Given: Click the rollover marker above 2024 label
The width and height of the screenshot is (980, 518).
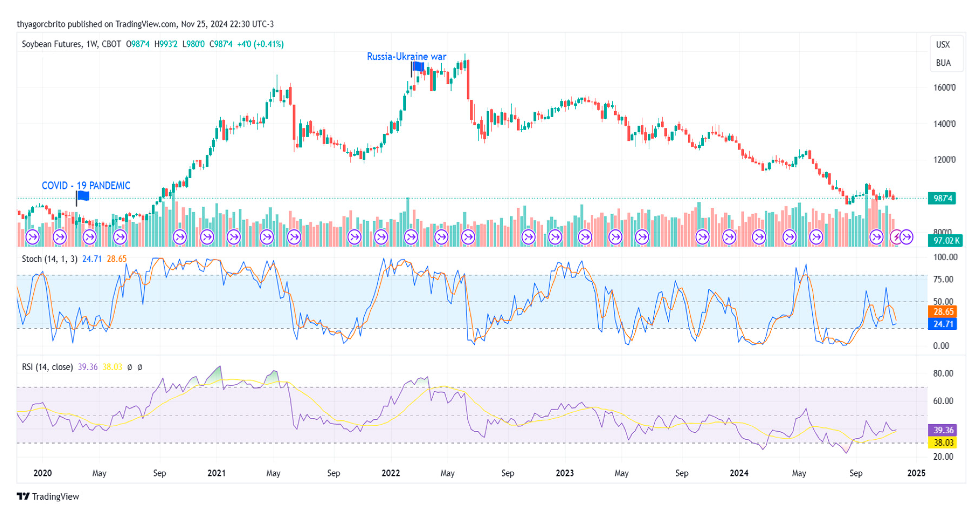Looking at the screenshot, I should [729, 238].
